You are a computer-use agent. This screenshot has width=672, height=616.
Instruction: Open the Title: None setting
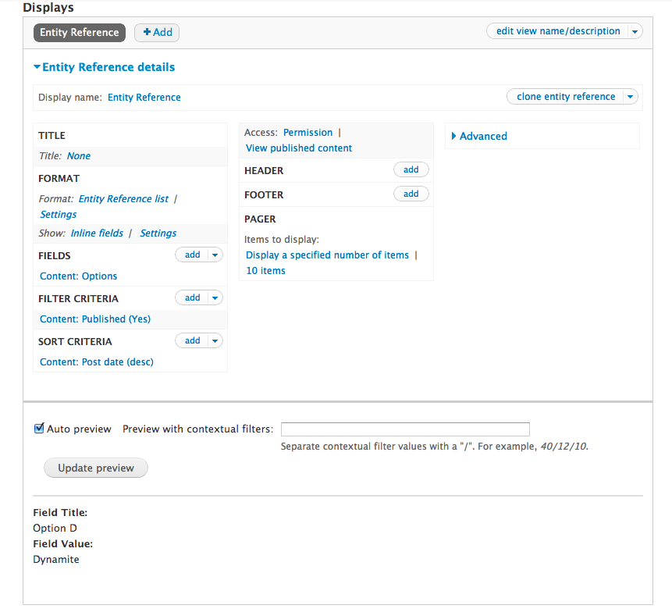[78, 155]
